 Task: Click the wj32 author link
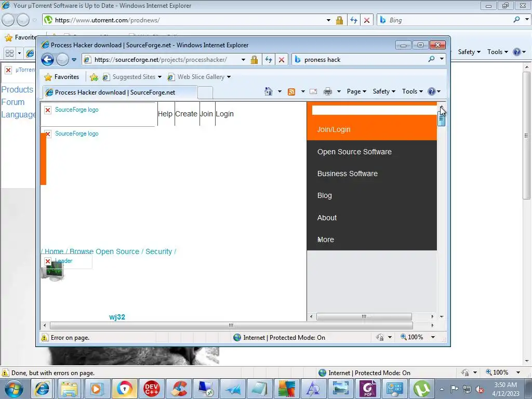point(117,317)
